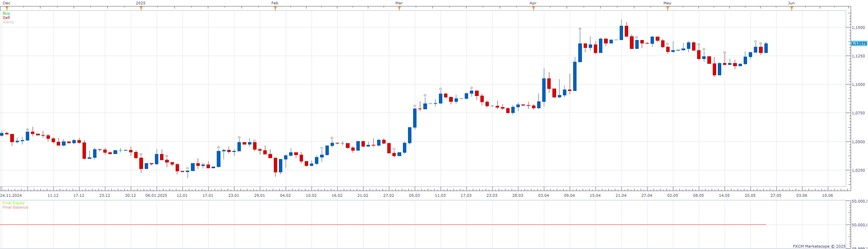Click the 24.11.2024 date label
The height and width of the screenshot is (249, 868).
click(x=11, y=195)
